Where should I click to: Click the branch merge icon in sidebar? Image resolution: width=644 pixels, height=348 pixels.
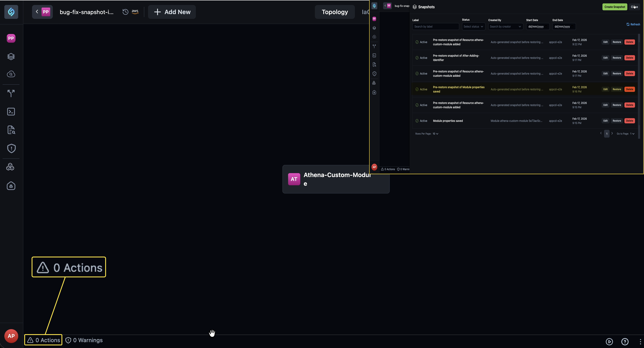(x=11, y=93)
